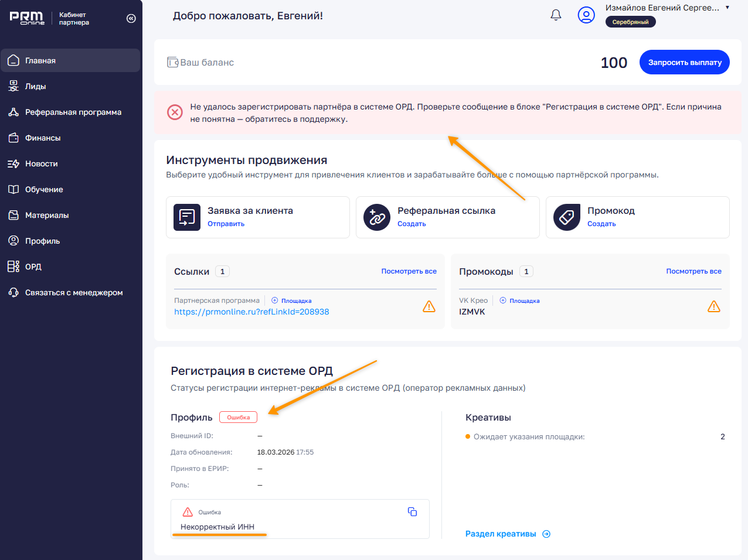Expand the user account dropdown arrow
The image size is (748, 560).
727,8
